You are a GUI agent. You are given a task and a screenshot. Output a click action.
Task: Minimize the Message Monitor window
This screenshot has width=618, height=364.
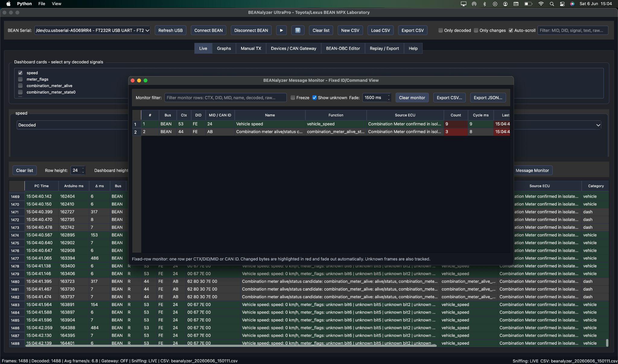(139, 80)
